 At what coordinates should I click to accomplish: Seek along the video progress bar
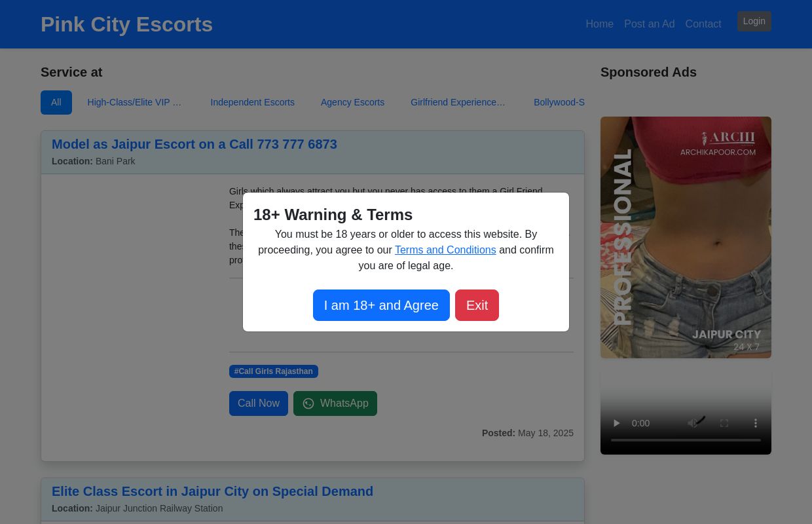[x=686, y=440]
